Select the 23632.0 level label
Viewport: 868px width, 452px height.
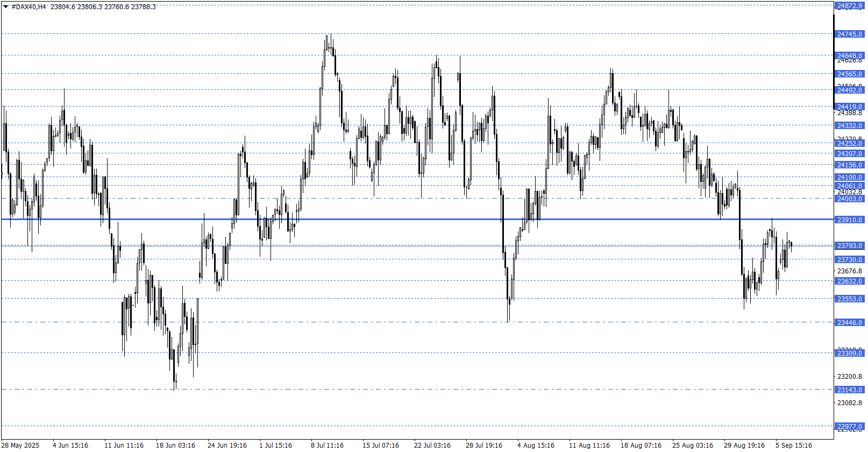point(849,281)
